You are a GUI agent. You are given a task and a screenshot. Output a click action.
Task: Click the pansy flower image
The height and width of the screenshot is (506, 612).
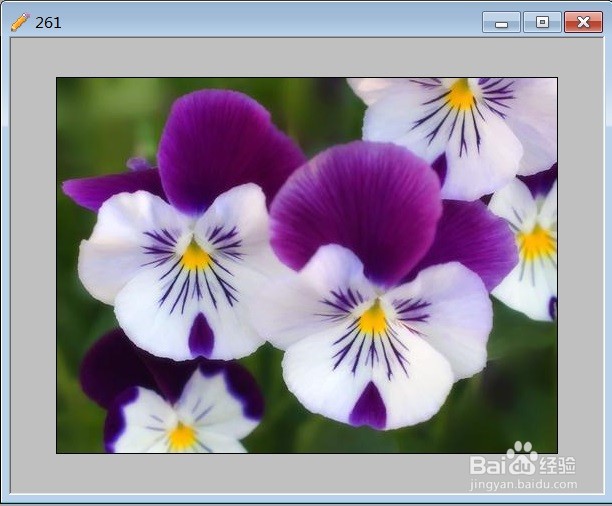pos(307,265)
